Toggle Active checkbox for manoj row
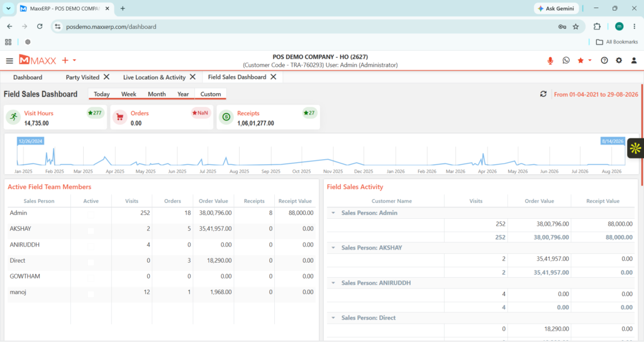 91,294
